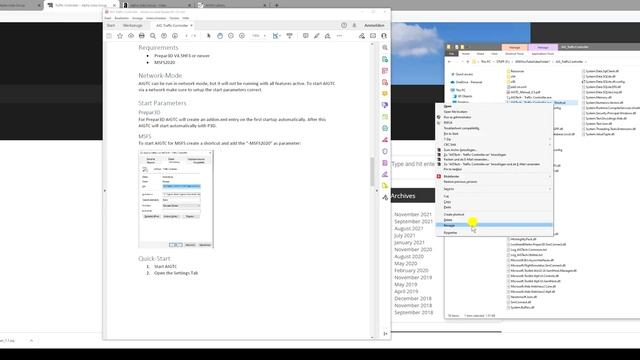
Task: Click the yellow comment icon in Acrobat's right pane
Action: coord(385,94)
